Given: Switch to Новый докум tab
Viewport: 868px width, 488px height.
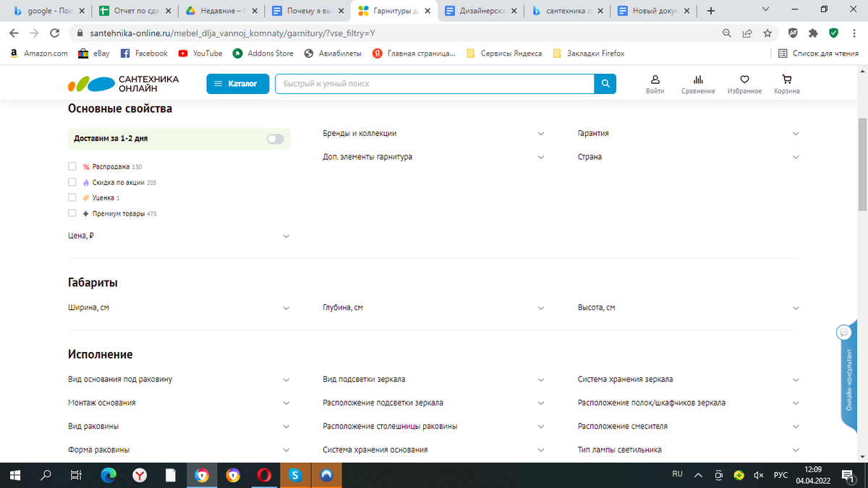Looking at the screenshot, I should [655, 11].
